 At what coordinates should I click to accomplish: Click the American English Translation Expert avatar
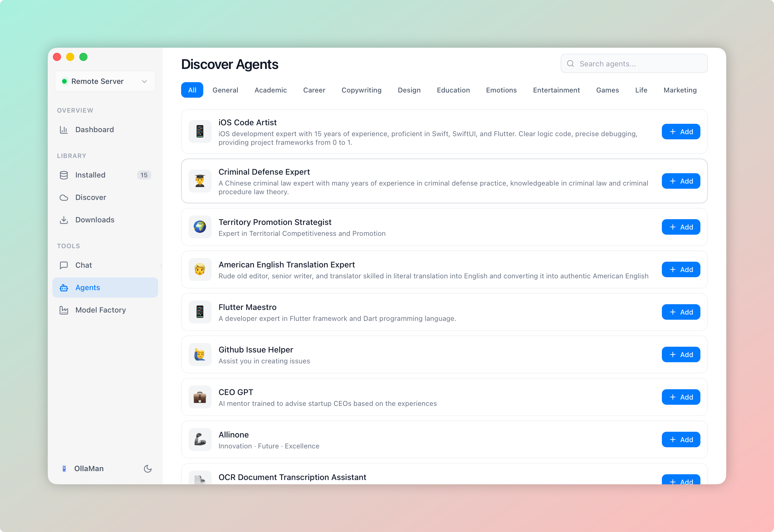[x=200, y=270]
